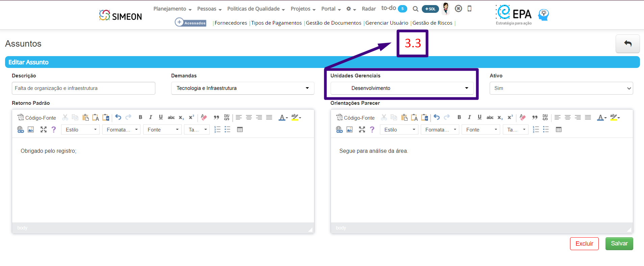
Task: Click undo arrow in Orientações Parecer toolbar
Action: pos(437,117)
